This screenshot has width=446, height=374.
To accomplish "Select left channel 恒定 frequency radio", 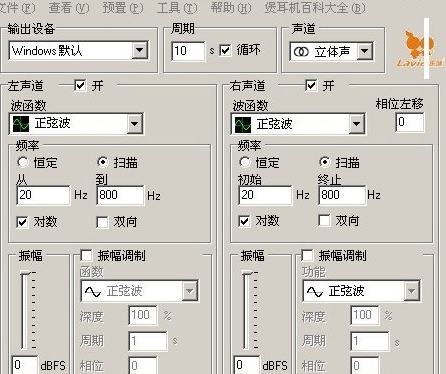I will point(23,162).
